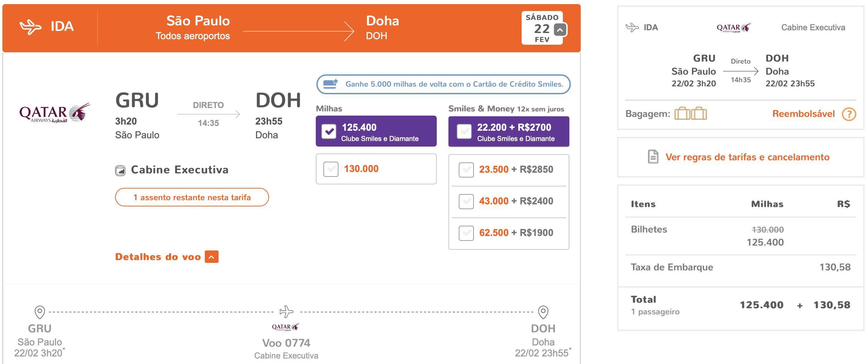Click the credit card icon in Smiles banner
Viewport: 868px width, 364px height.
[x=331, y=84]
